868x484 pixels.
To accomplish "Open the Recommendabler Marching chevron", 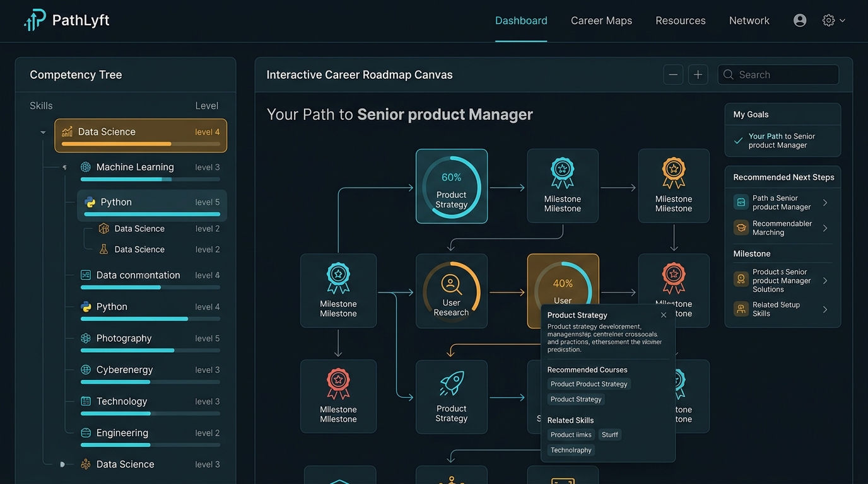I will (x=825, y=228).
